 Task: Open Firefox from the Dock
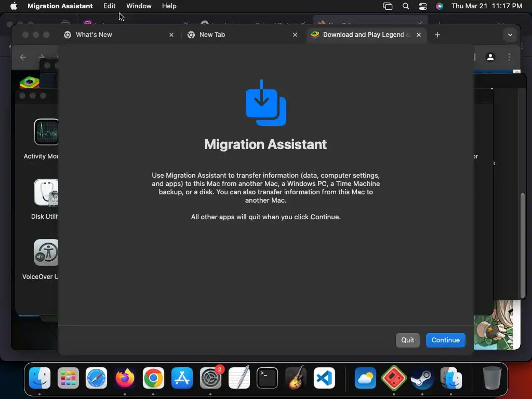click(125, 378)
